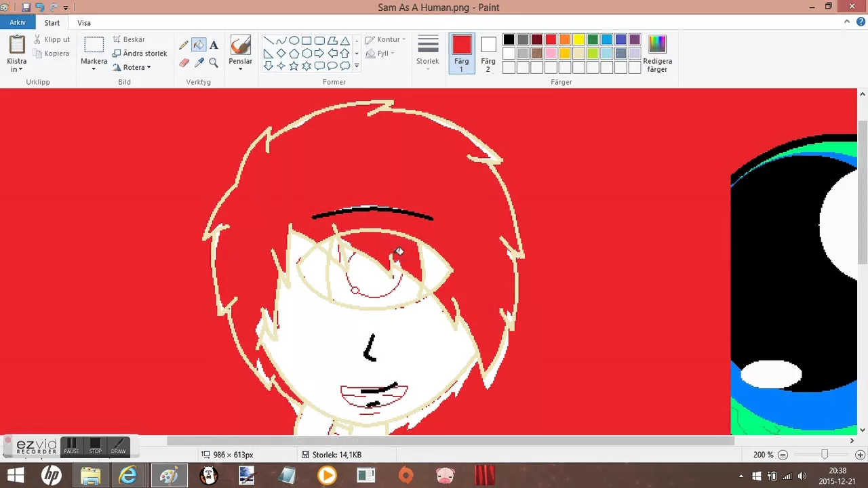Screen dimensions: 868x488
Task: Choose the Six-point star shape
Action: click(307, 66)
